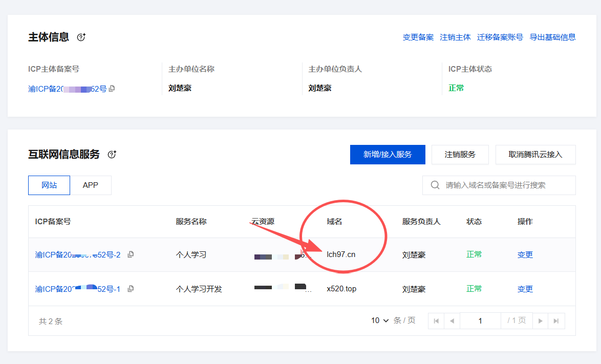Click help icon beside 主体信息 heading
601x364 pixels.
[81, 37]
